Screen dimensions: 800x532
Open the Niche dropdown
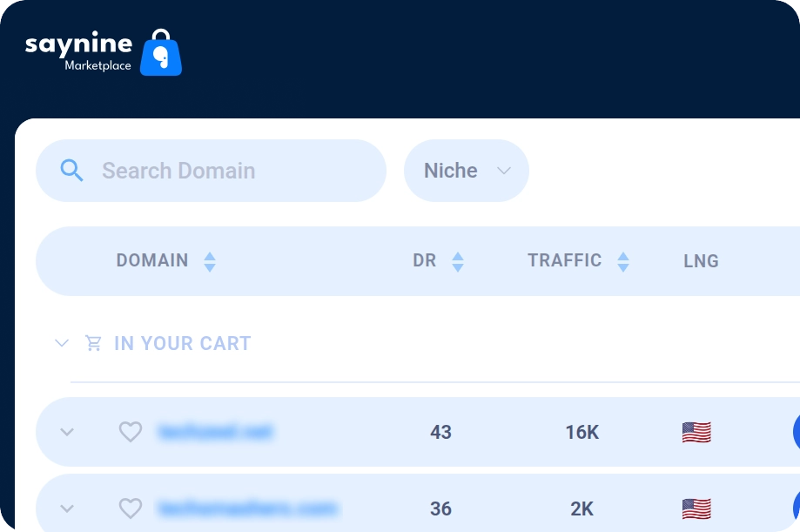pos(467,171)
